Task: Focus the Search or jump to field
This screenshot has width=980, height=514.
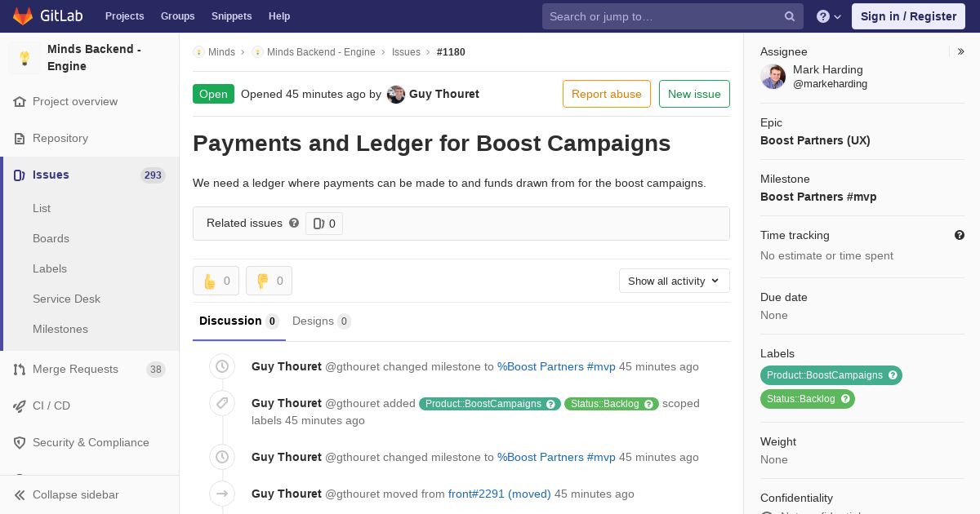Action: [x=672, y=16]
